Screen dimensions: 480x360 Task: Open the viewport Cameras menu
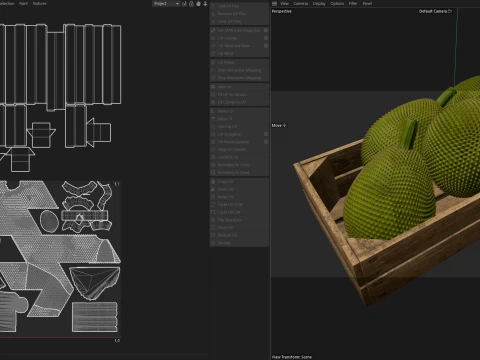[301, 3]
